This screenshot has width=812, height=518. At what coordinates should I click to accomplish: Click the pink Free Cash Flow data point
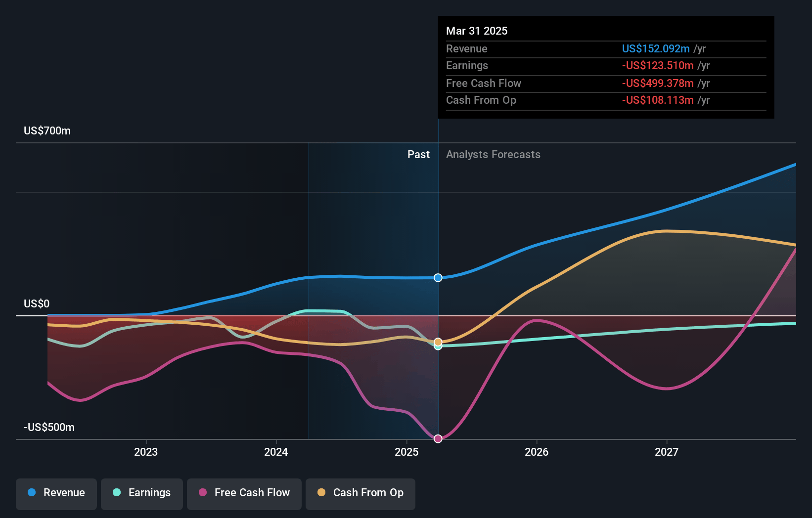pos(438,439)
